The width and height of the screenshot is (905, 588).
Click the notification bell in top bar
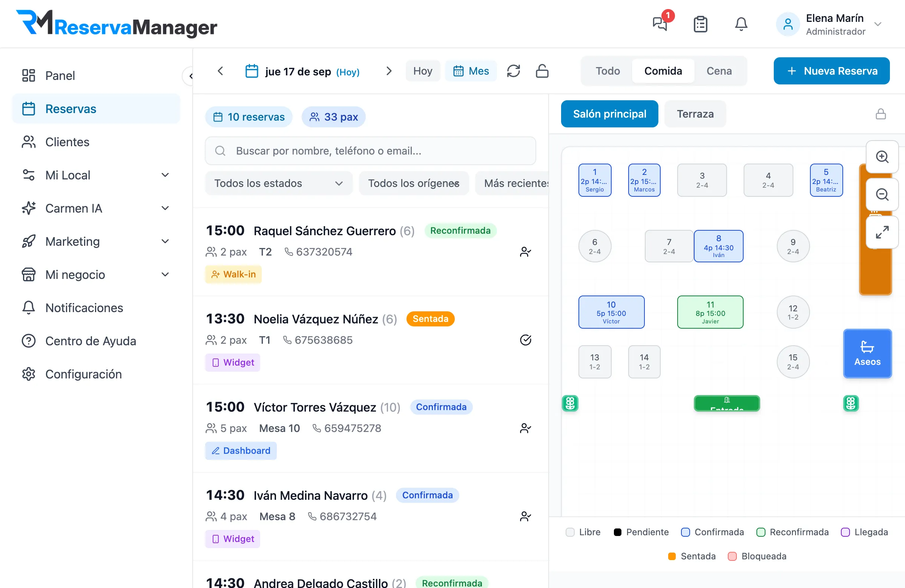coord(741,24)
